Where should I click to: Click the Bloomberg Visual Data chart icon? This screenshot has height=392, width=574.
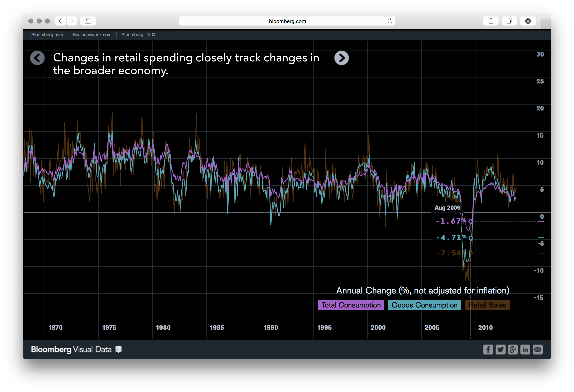pos(118,349)
